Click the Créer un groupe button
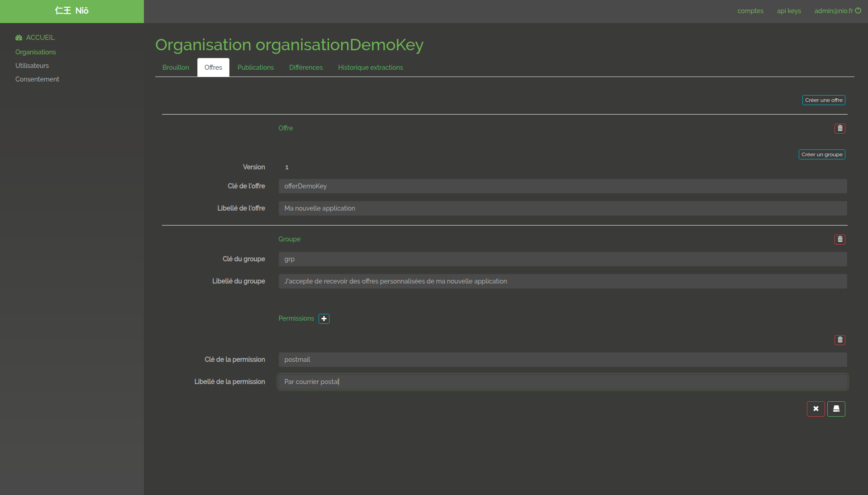The height and width of the screenshot is (495, 868). coord(821,154)
